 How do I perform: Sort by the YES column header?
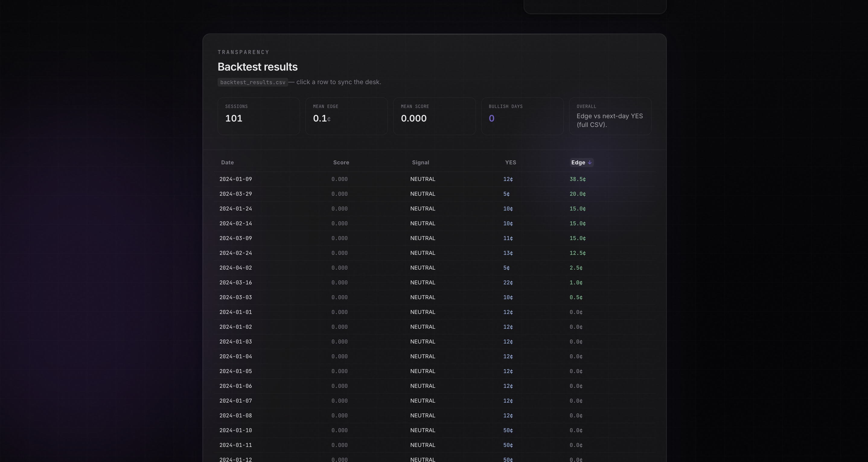pyautogui.click(x=510, y=163)
